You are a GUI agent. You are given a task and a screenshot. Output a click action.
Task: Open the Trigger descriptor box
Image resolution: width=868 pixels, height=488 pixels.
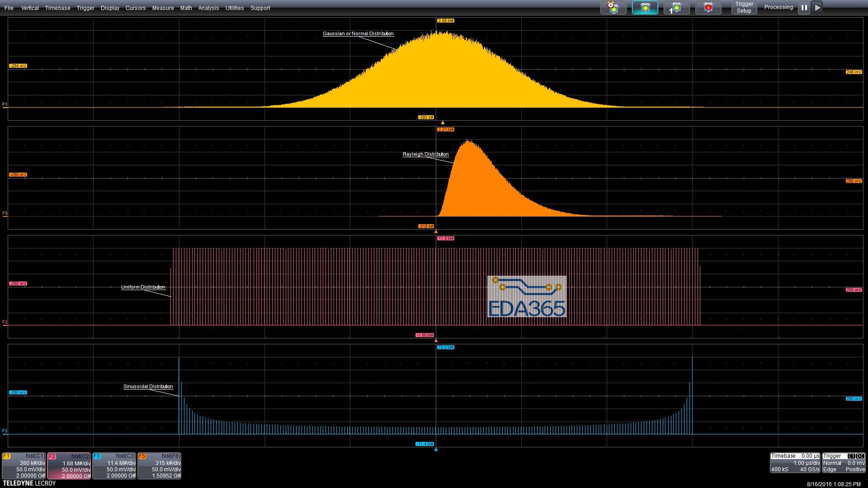pyautogui.click(x=844, y=463)
